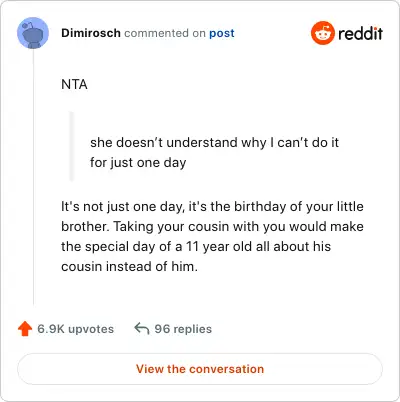Screen dimensions: 400x402
Task: Click the "NTA" verdict text
Action: 74,84
